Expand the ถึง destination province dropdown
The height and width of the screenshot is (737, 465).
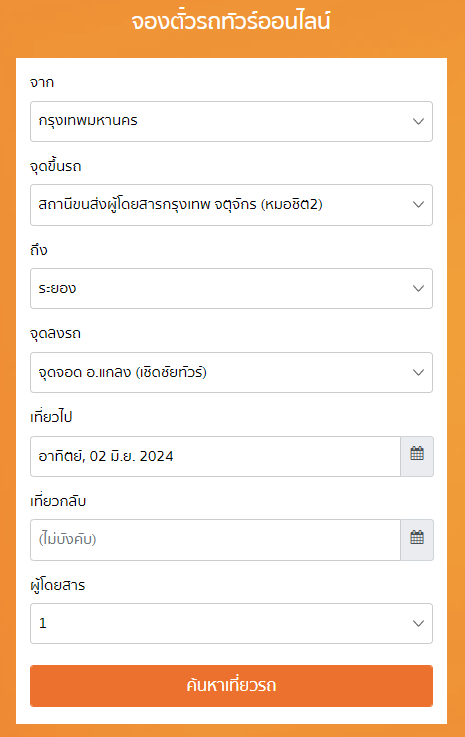(x=231, y=288)
